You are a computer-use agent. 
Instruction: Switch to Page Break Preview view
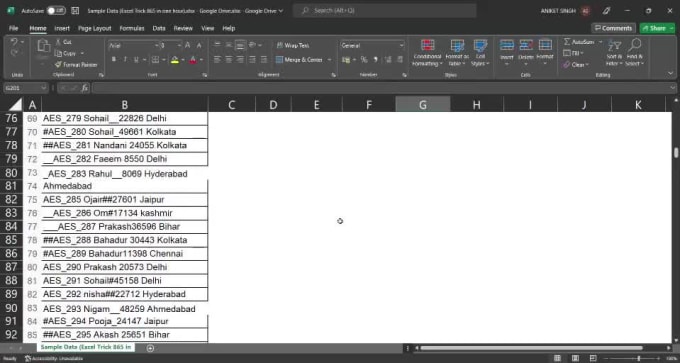[593, 358]
